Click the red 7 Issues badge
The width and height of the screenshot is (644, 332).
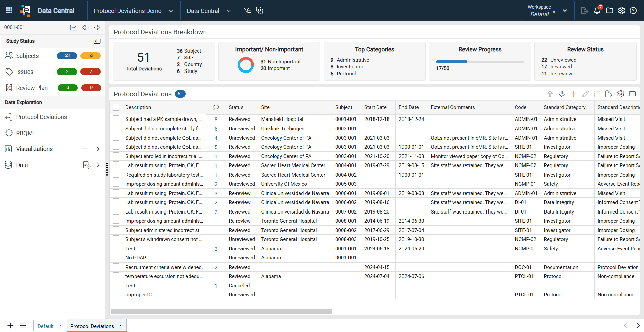91,72
